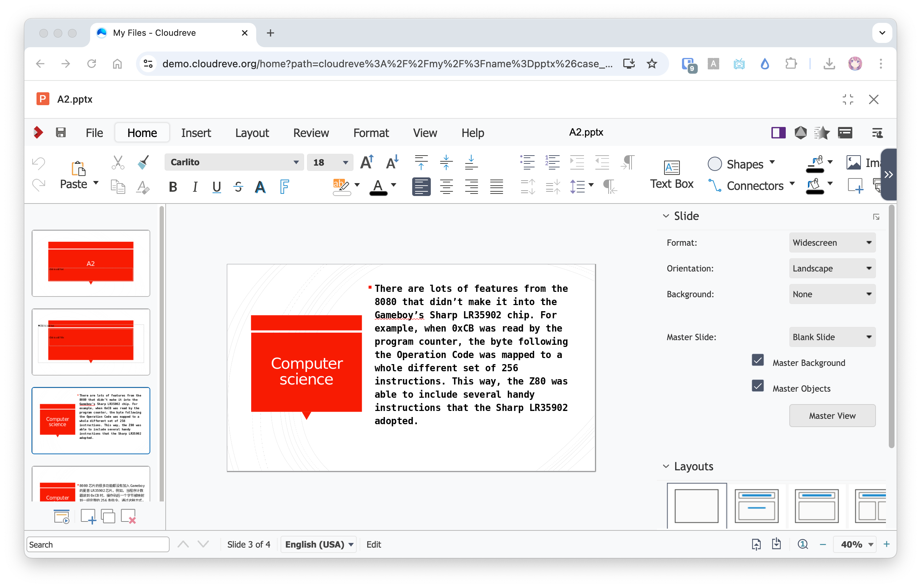This screenshot has width=921, height=588.
Task: Open the Carlito font name dropdown
Action: point(296,162)
